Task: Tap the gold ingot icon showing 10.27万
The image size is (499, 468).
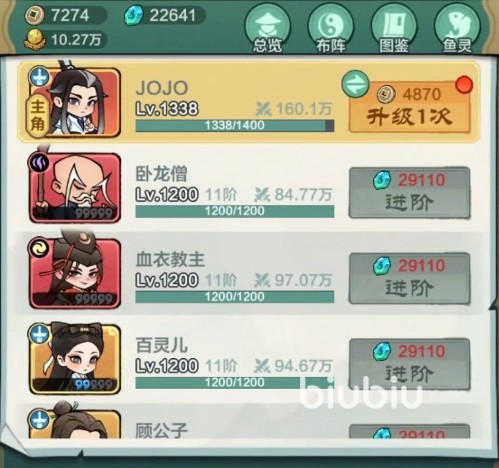Action: point(34,40)
